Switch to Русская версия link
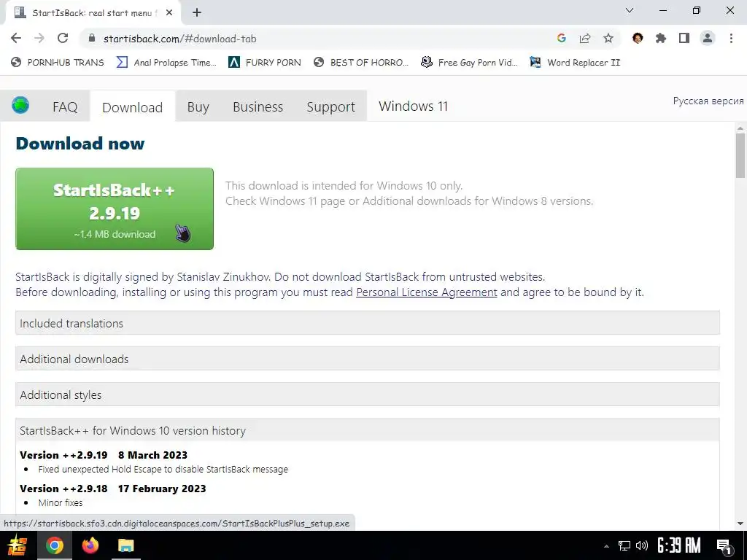The width and height of the screenshot is (747, 560). [708, 101]
